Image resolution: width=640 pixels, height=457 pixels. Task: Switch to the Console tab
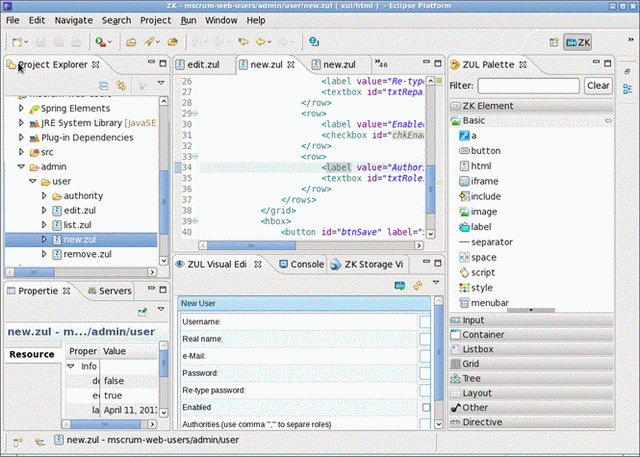coord(302,264)
